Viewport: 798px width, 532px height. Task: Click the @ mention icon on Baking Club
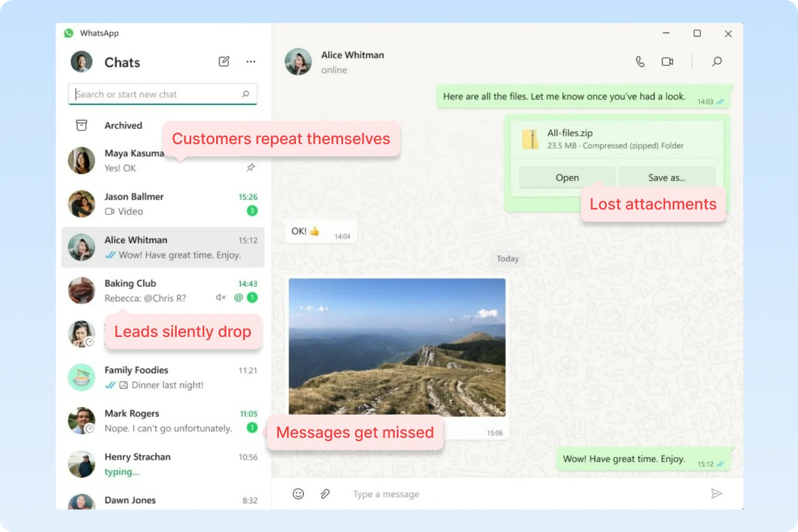[x=238, y=298]
